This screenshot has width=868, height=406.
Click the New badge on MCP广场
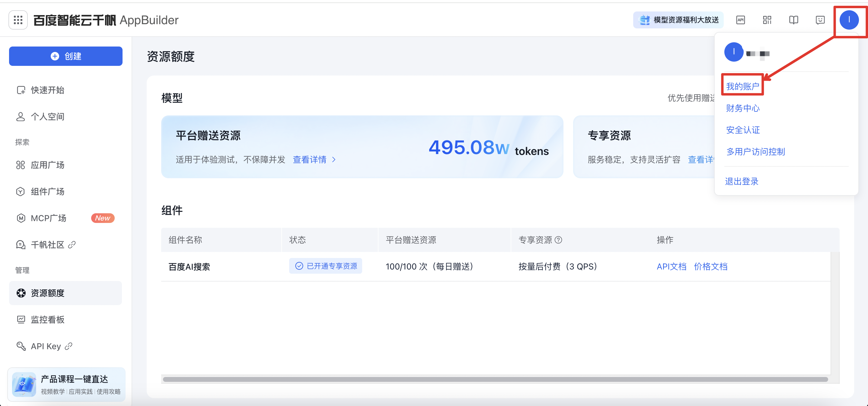coord(103,218)
